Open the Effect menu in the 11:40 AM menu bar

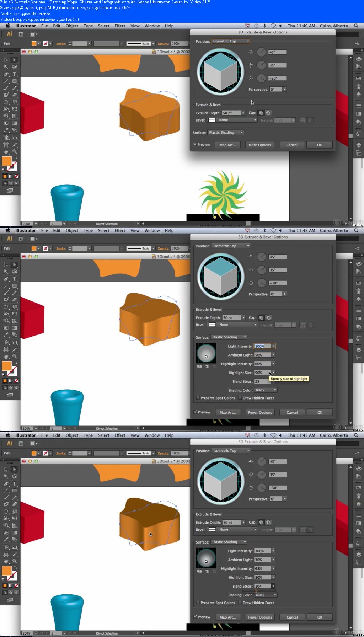(120, 26)
